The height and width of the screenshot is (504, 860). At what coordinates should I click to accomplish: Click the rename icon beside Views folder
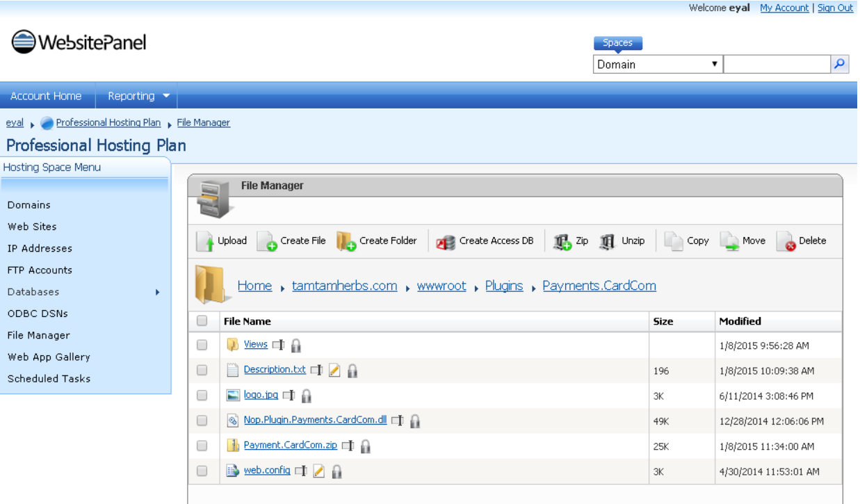[278, 346]
